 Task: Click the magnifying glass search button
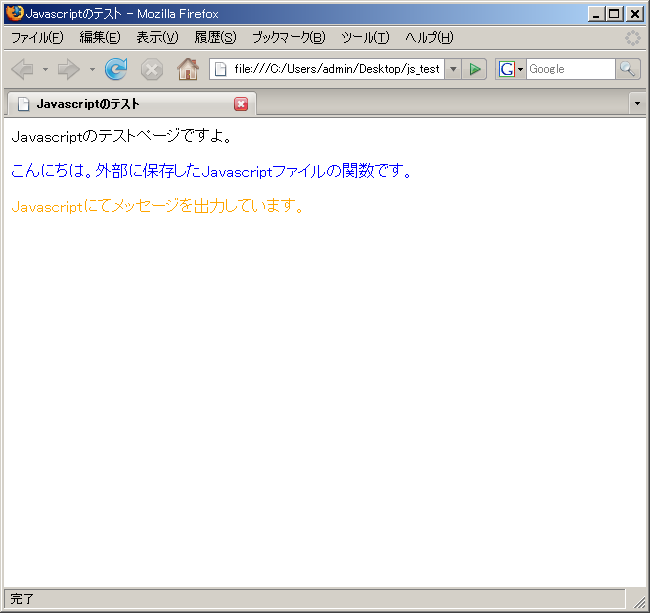[x=628, y=69]
